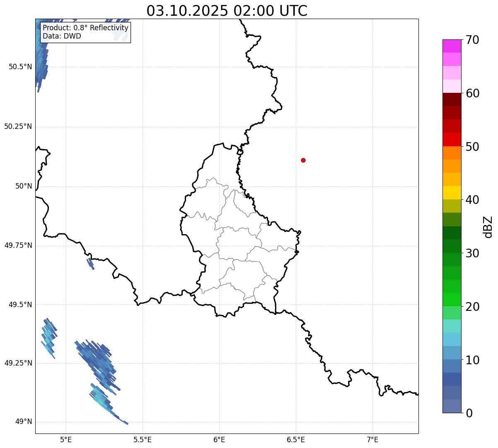
Task: Click the colorbar tick label 60
Action: pos(472,93)
